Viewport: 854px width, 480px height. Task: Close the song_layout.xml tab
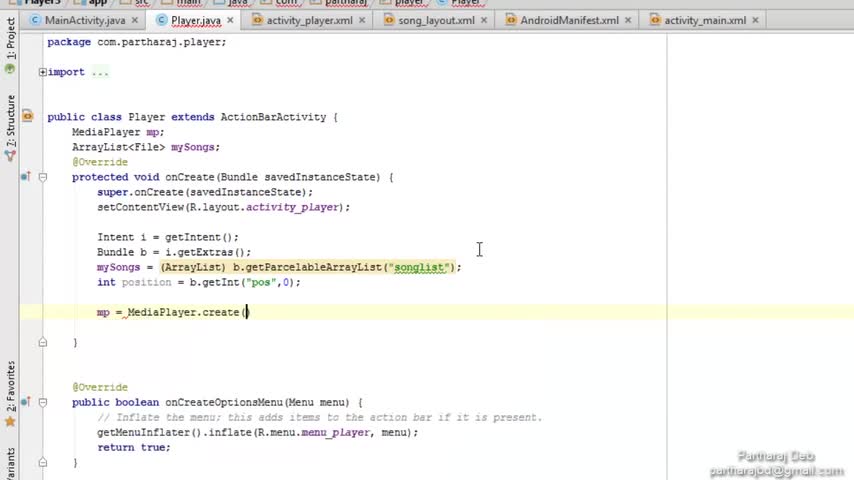(484, 20)
